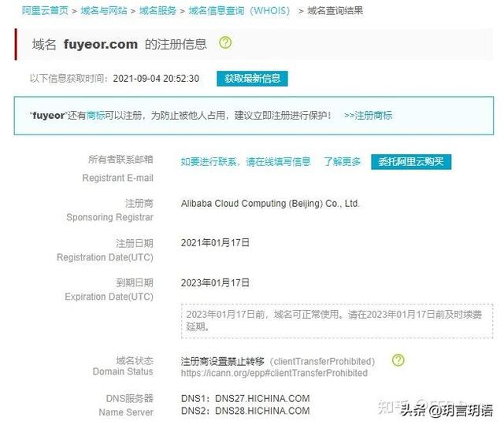Image resolution: width=504 pixels, height=428 pixels.
Task: Click the Domain Status label
Action: pyautogui.click(x=123, y=371)
